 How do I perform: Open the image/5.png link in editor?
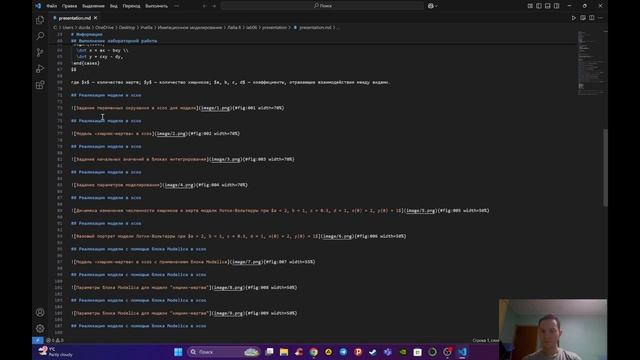coord(420,211)
